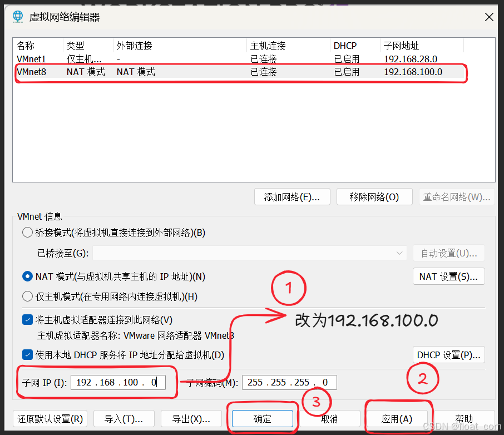Open the 已桥接至 dropdown

click(x=250, y=253)
